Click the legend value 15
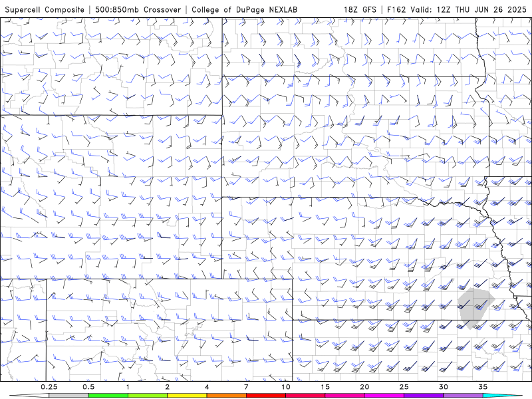The image size is (532, 399). 325,387
